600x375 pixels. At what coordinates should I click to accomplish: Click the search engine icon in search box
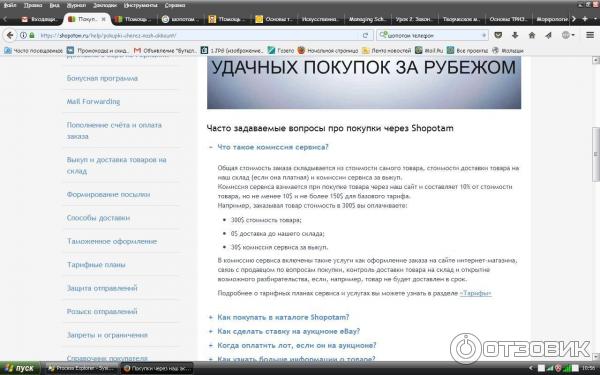tap(383, 35)
